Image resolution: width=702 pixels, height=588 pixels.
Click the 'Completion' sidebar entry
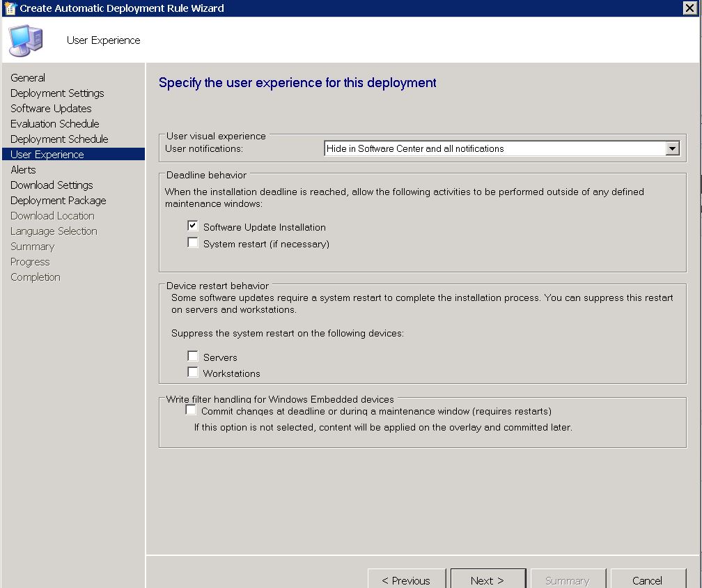point(36,277)
